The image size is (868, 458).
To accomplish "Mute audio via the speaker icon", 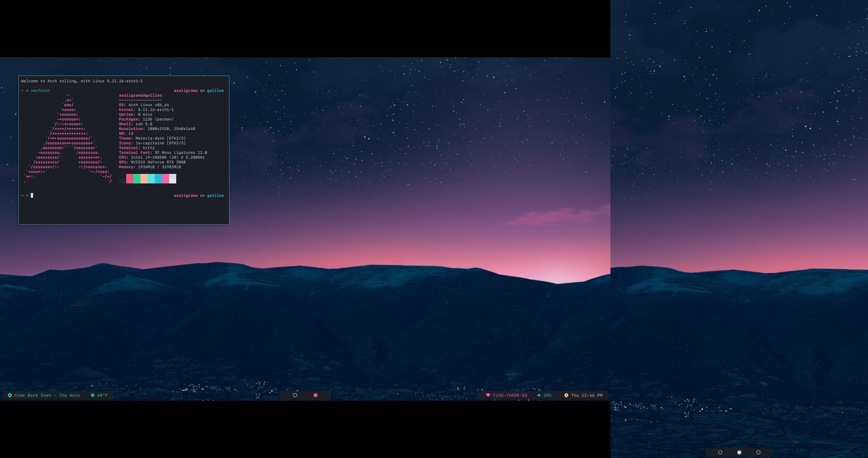I will 539,395.
